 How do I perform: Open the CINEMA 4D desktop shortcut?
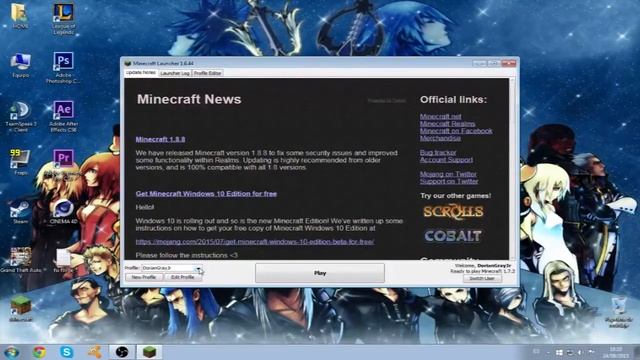point(63,212)
